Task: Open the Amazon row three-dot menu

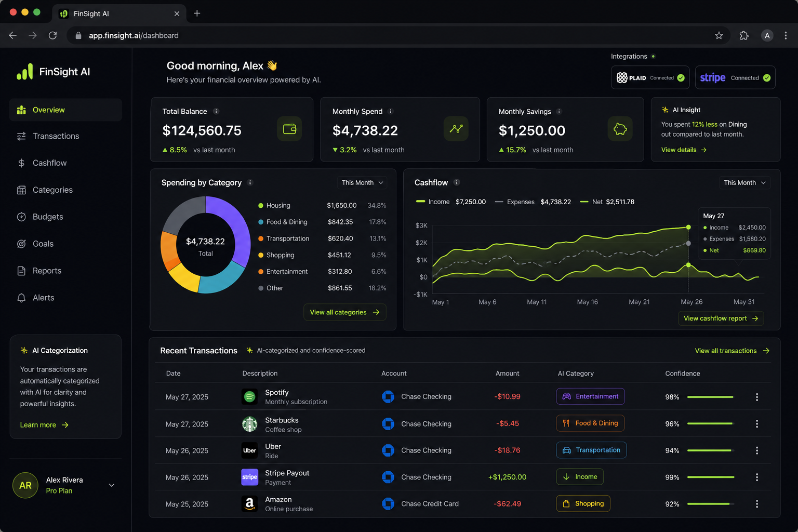Action: 757,504
